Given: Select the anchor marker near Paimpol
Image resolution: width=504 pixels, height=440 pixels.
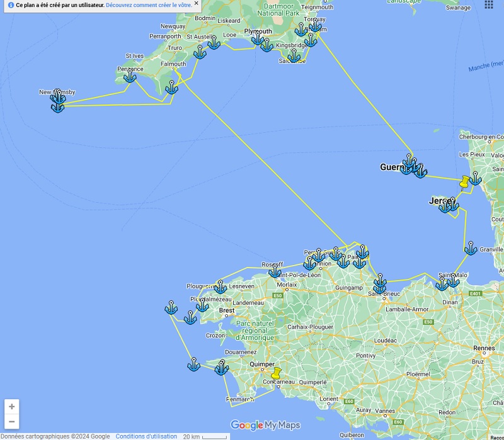Looking at the screenshot, I should (x=362, y=252).
